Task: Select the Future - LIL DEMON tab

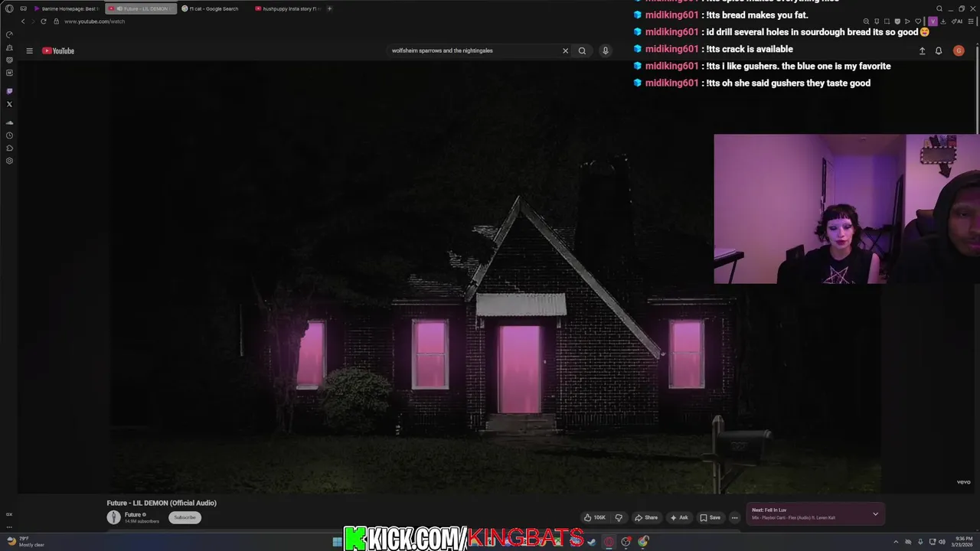Action: point(142,8)
